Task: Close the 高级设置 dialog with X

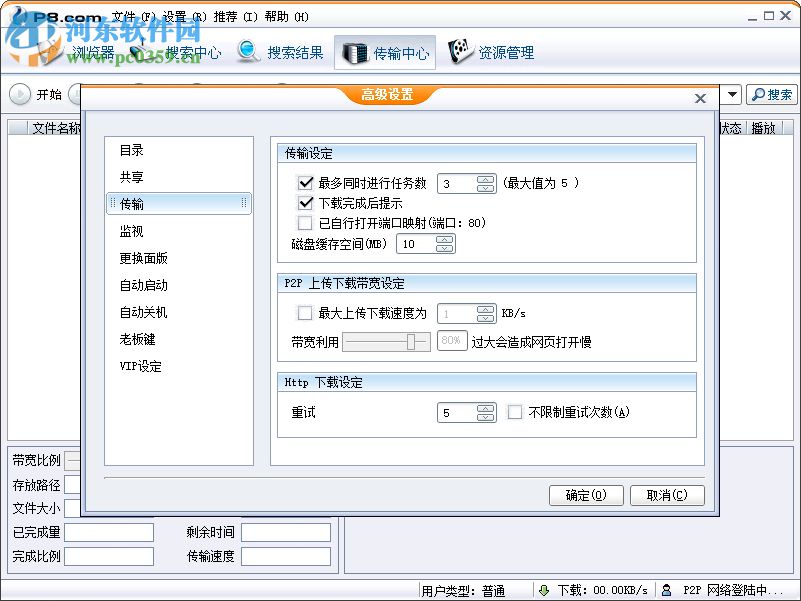Action: point(700,98)
